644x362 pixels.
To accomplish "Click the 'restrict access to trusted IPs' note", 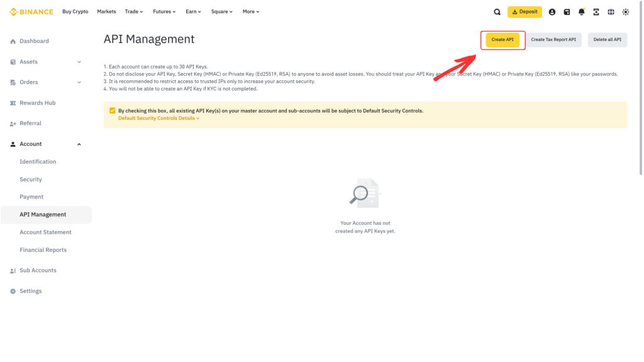I will click(x=209, y=81).
